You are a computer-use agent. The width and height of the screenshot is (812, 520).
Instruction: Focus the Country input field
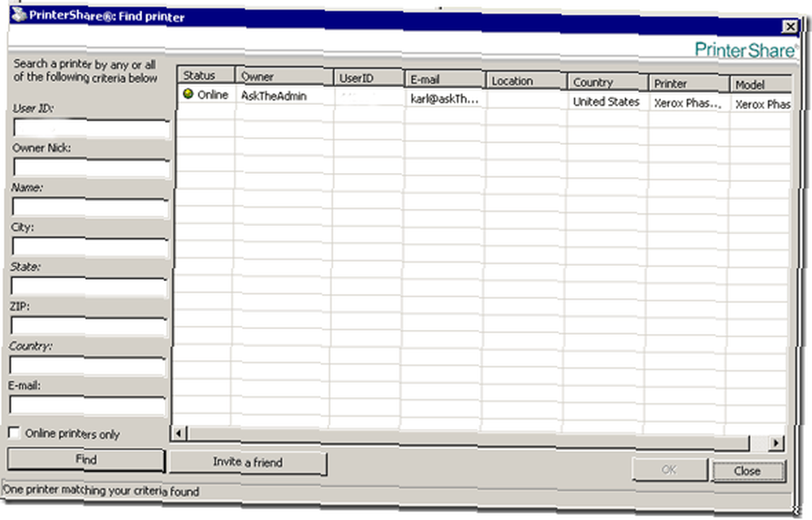pos(88,366)
